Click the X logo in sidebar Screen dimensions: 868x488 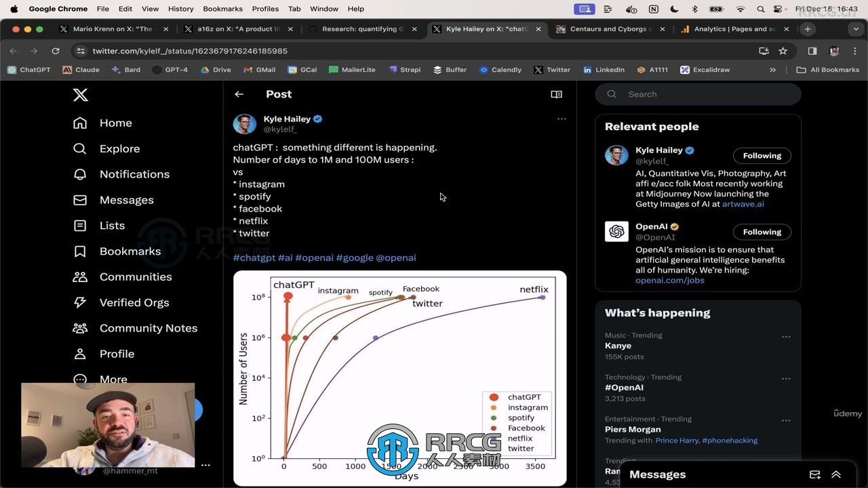pyautogui.click(x=81, y=95)
